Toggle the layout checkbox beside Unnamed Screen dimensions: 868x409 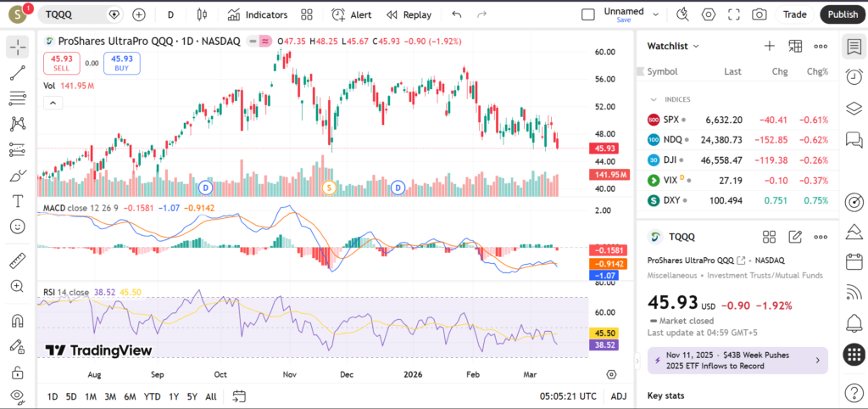pos(588,14)
